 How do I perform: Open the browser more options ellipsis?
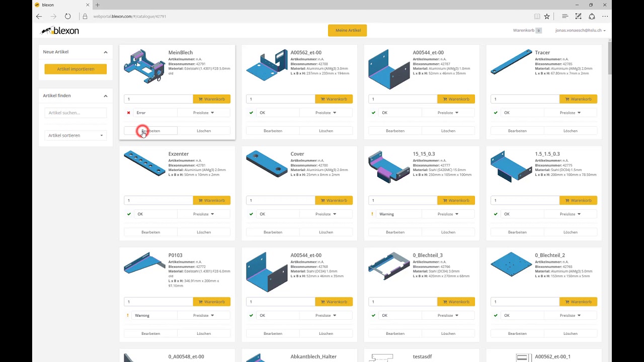tap(605, 16)
